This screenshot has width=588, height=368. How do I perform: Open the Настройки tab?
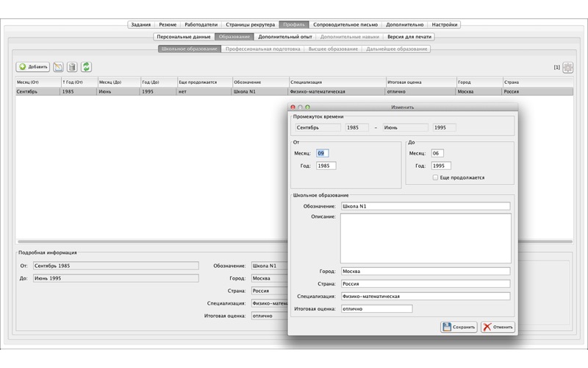click(445, 24)
